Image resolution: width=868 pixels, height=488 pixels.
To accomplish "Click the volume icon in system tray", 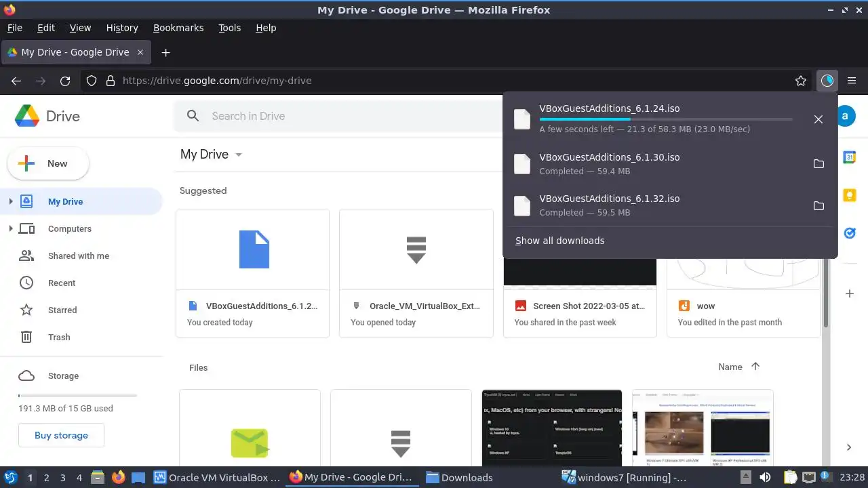I will pos(766,477).
